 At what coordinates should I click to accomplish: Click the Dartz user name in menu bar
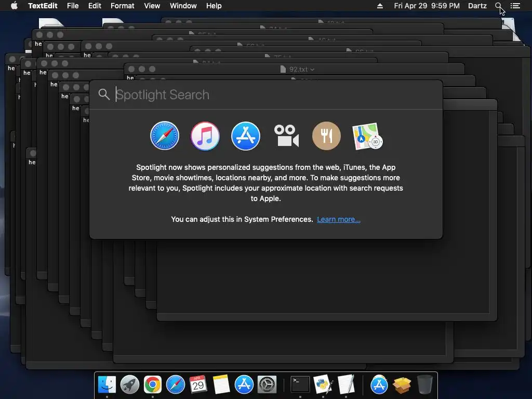pos(477,6)
